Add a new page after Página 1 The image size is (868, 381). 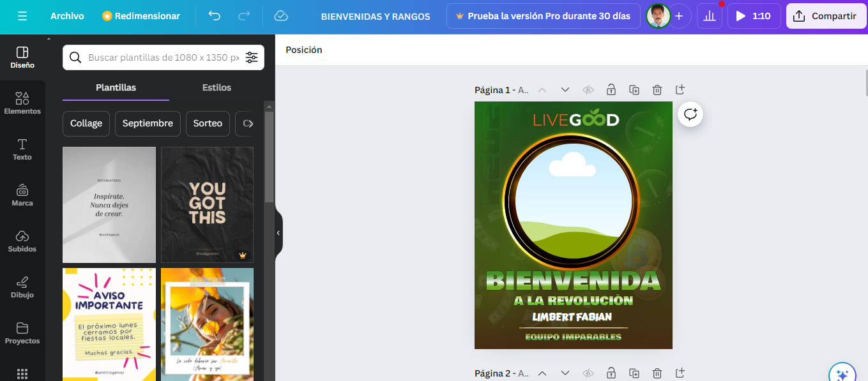(680, 90)
